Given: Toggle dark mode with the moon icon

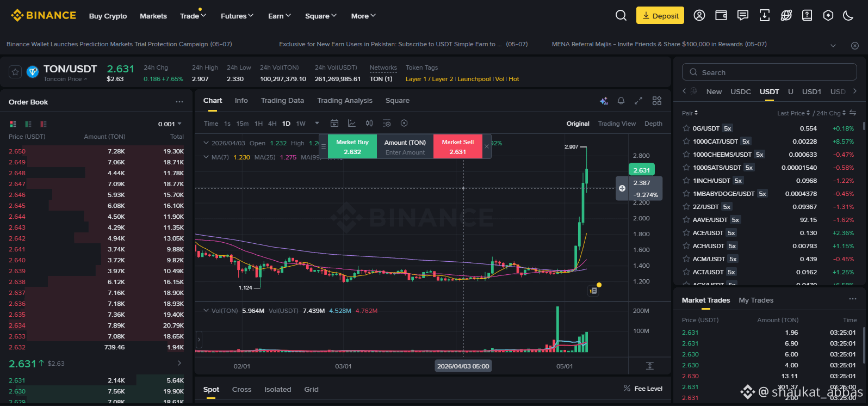Looking at the screenshot, I should 848,15.
